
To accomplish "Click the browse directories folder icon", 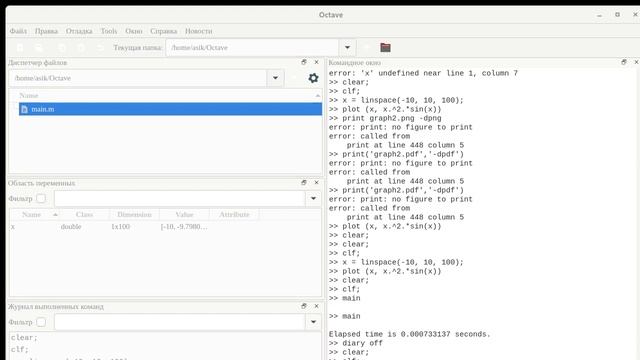I will tap(385, 47).
